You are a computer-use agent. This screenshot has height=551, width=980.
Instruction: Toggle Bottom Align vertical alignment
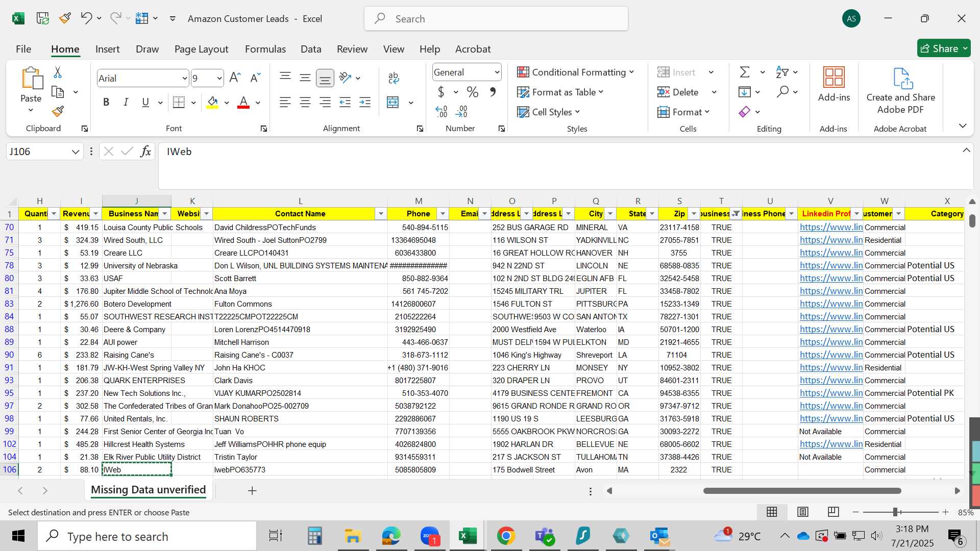click(x=325, y=78)
